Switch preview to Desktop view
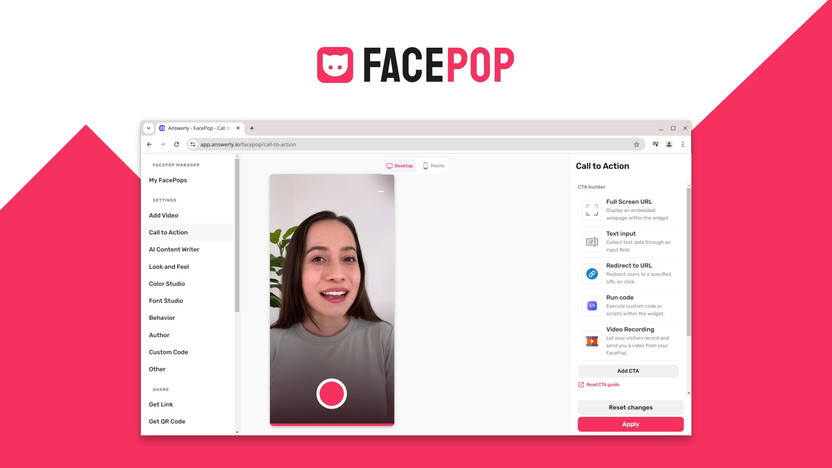Image resolution: width=832 pixels, height=468 pixels. point(399,166)
